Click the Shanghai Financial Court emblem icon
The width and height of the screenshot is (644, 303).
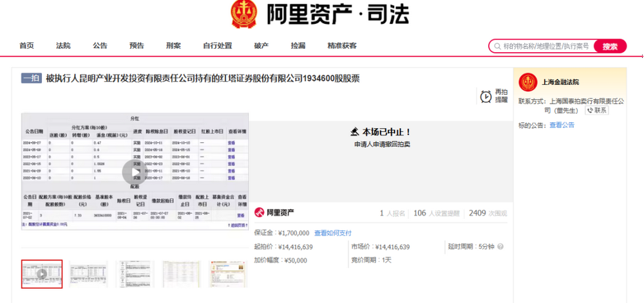(528, 82)
